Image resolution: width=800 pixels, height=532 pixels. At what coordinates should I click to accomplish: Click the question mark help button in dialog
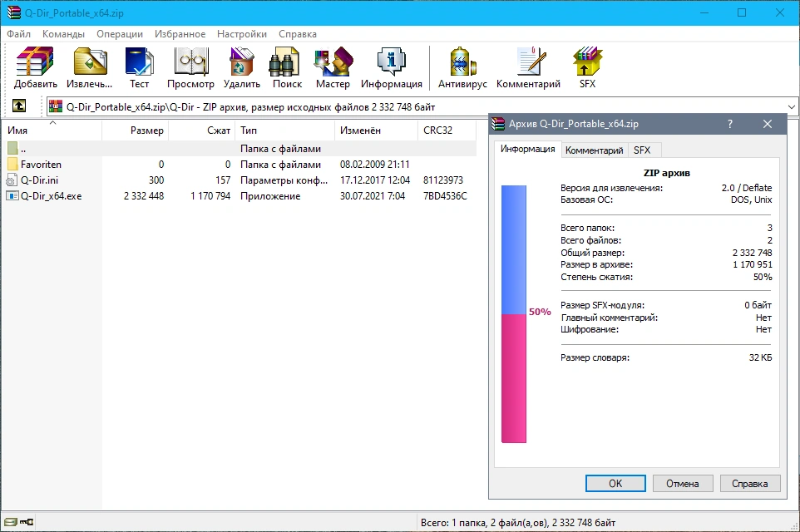click(730, 124)
